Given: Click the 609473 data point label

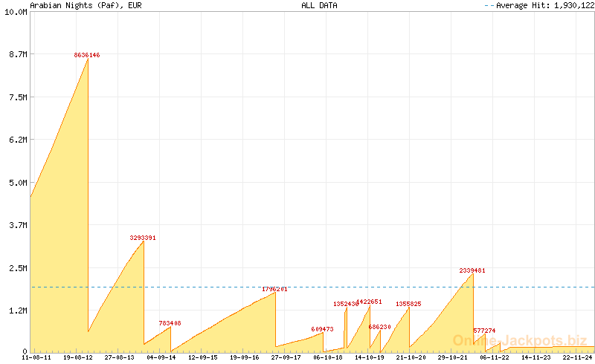Looking at the screenshot, I should (x=322, y=329).
